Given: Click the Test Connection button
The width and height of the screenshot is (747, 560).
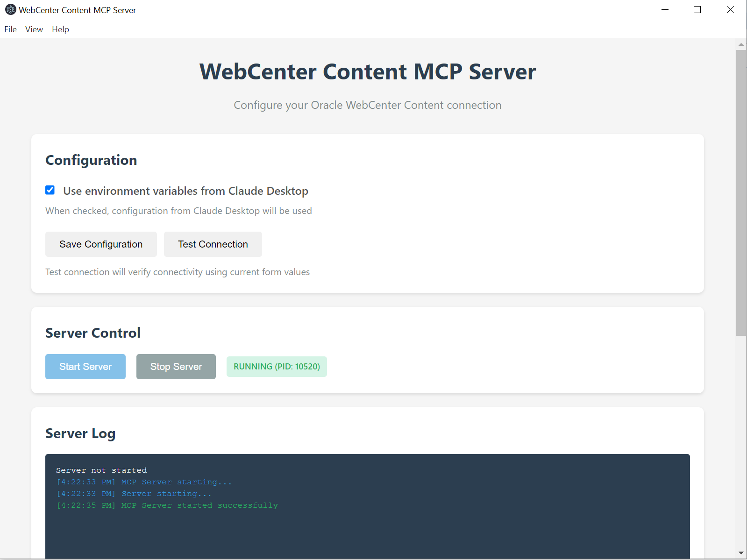Looking at the screenshot, I should 213,244.
